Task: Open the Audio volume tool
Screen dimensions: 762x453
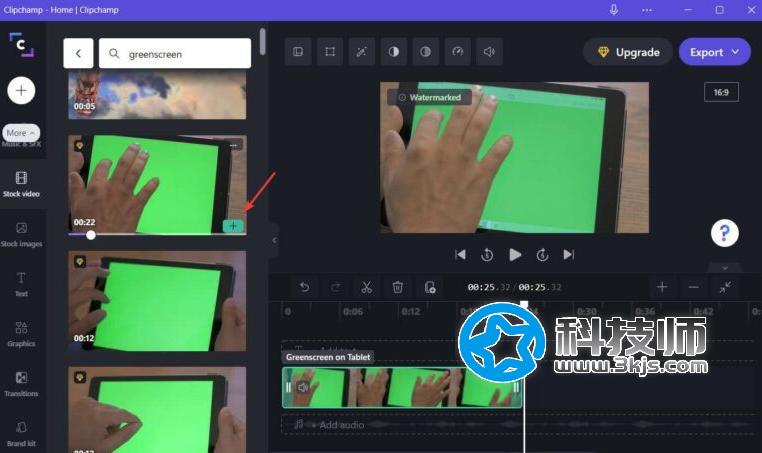Action: [x=489, y=52]
